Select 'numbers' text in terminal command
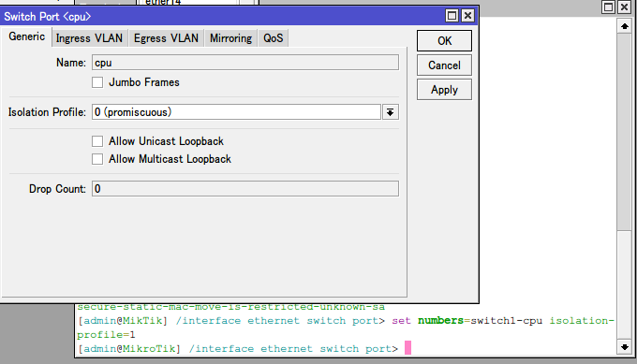 click(441, 321)
